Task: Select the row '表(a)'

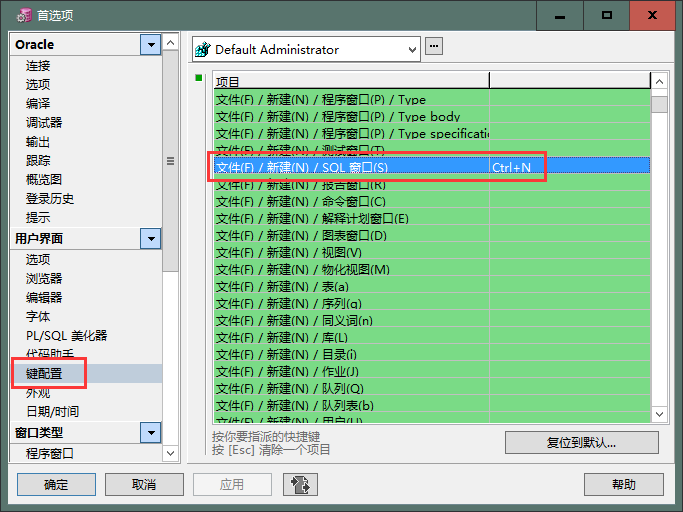Action: click(432, 287)
